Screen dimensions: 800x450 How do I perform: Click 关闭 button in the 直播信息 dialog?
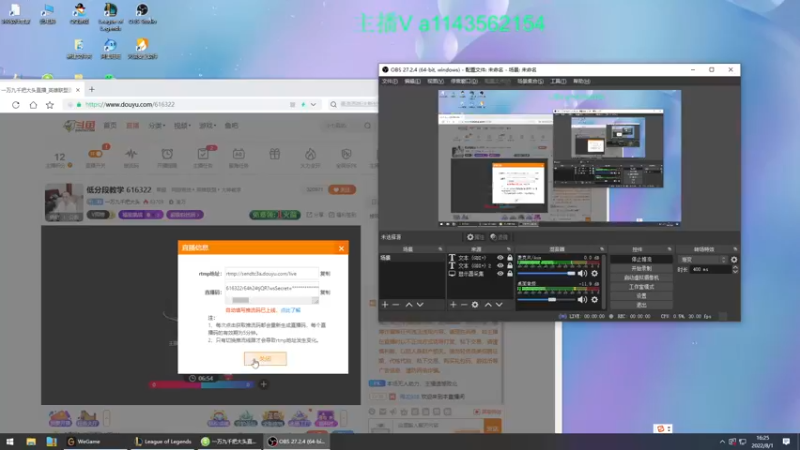click(x=265, y=359)
